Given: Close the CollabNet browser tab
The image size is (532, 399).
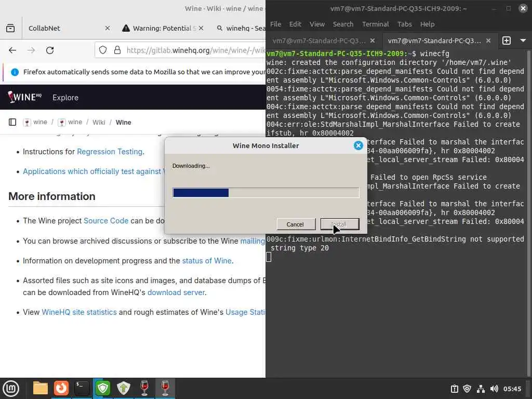Looking at the screenshot, I should (107, 28).
